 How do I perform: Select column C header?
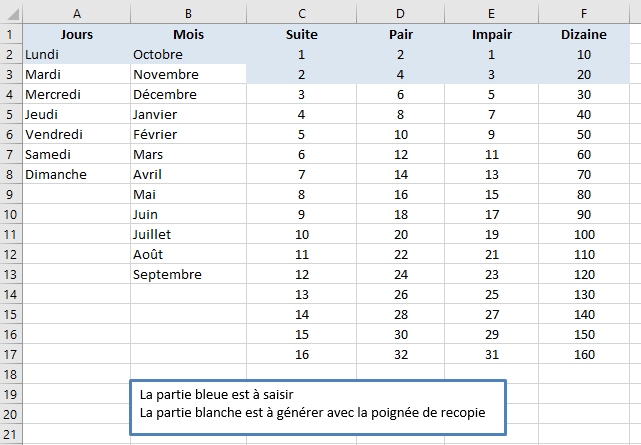[302, 12]
